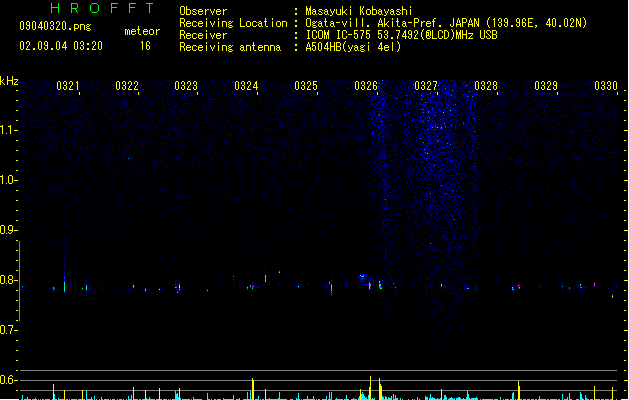Click the noise burst band near 0327

[447, 221]
